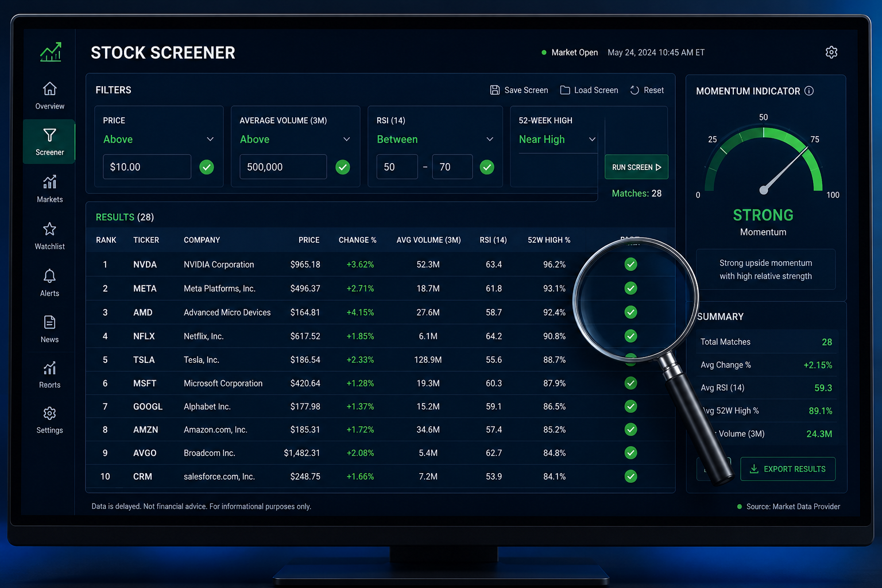
Task: Click the TSLA ticker
Action: (x=144, y=360)
